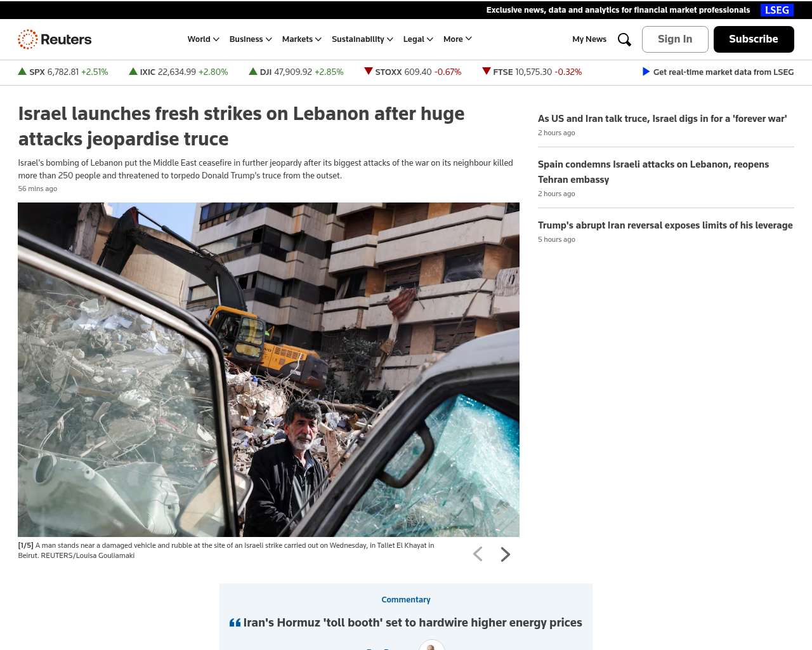The image size is (812, 650).
Task: Open the search magnifier icon
Action: click(624, 39)
